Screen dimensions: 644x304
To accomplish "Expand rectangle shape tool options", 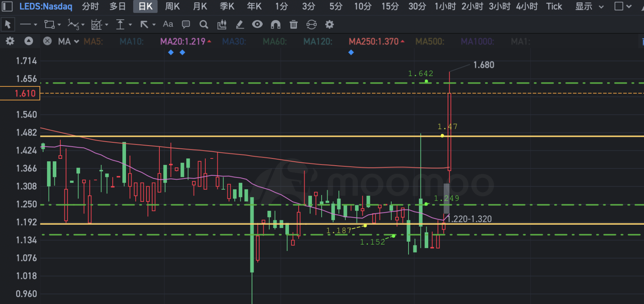I will pyautogui.click(x=59, y=25).
